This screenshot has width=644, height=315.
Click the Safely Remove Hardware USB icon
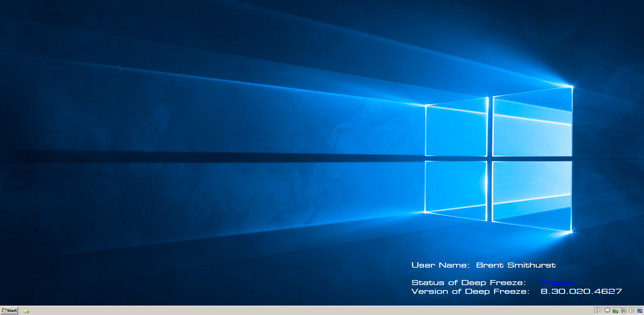pos(615,311)
